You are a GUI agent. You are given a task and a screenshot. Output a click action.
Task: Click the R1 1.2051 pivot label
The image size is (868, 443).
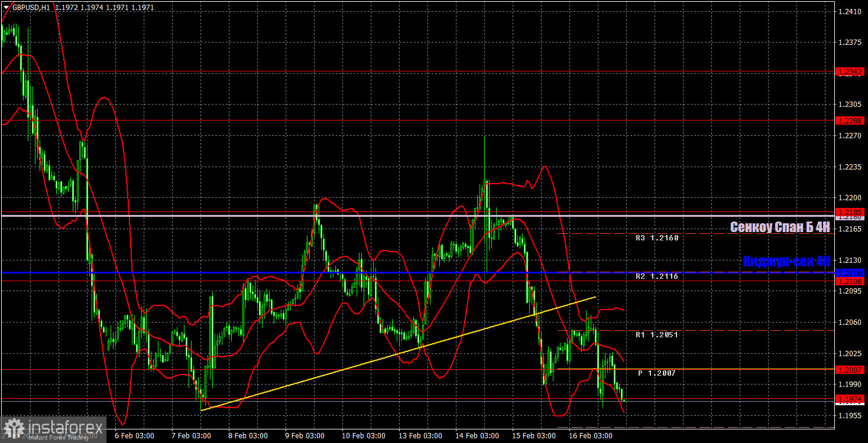[x=657, y=335]
